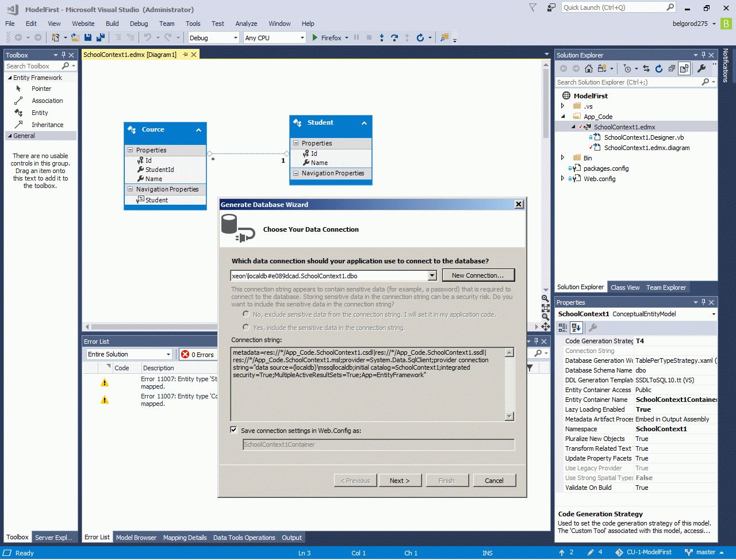Click the Zoom In icon on diagram

tap(545, 298)
